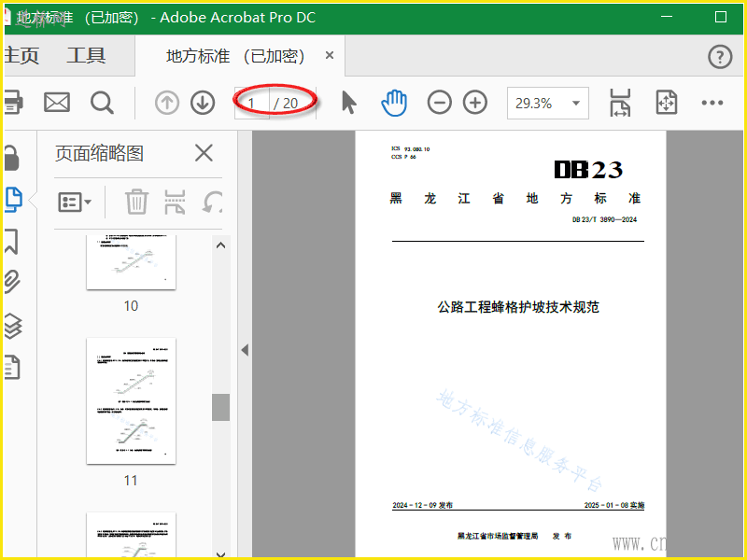Click the standard number DB 23/T 3890—2024
Screen dimensions: 747x560
(604, 219)
